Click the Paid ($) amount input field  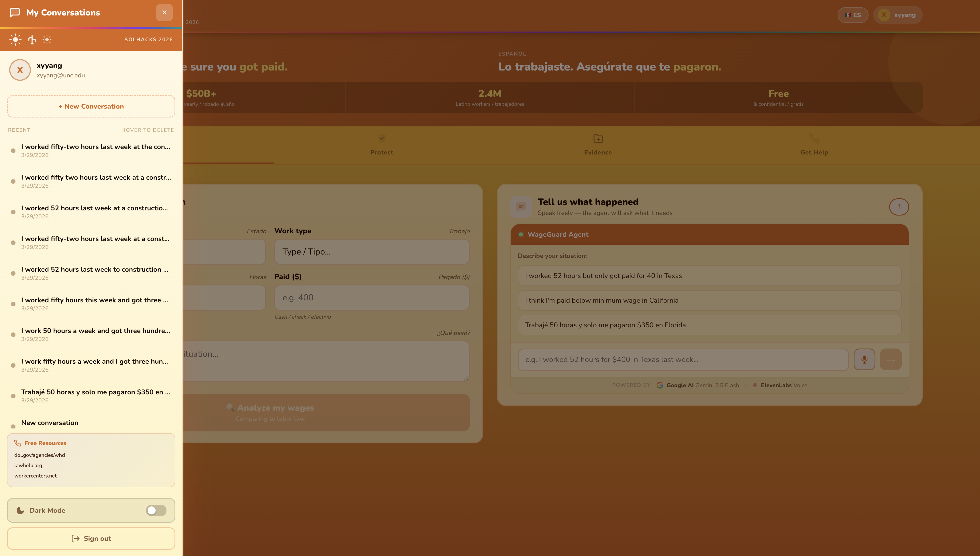pyautogui.click(x=371, y=297)
